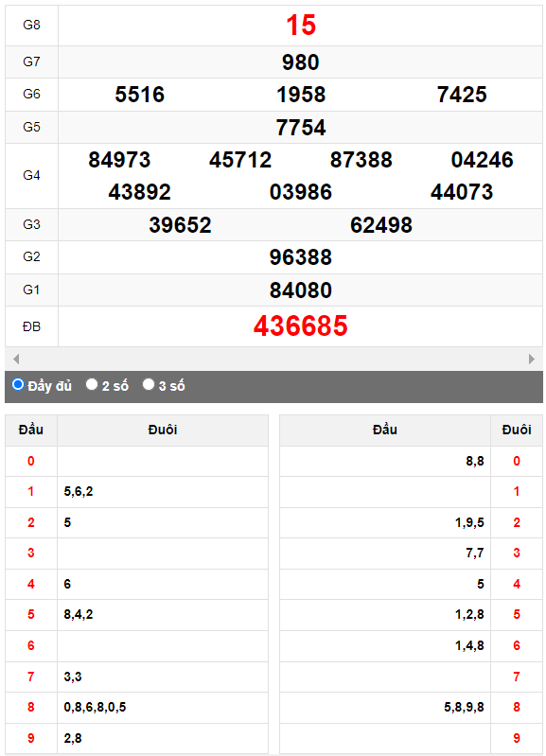Click the special prize number 436685
Image resolution: width=546 pixels, height=756 pixels.
click(301, 325)
